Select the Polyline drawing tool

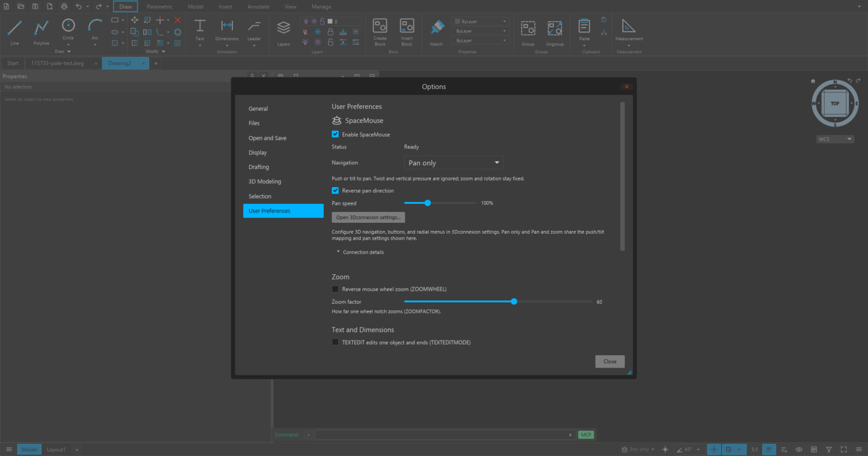tap(41, 32)
